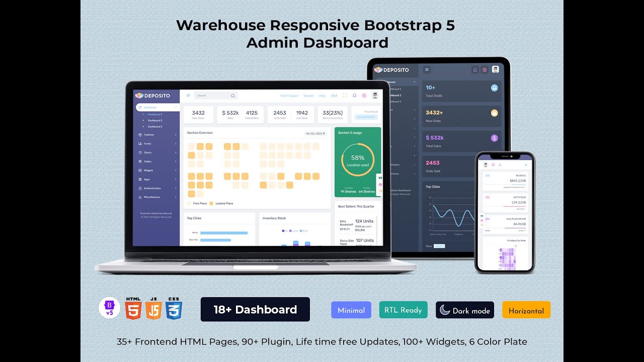Click the 3432 New Order card on laptop
Viewport: 644px width, 362px height.
click(x=198, y=115)
